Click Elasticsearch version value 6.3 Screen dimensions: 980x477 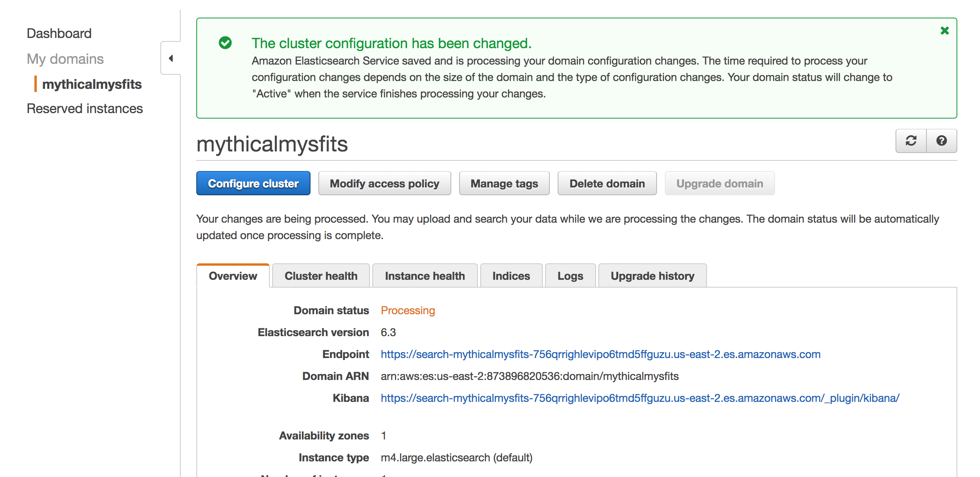(388, 332)
